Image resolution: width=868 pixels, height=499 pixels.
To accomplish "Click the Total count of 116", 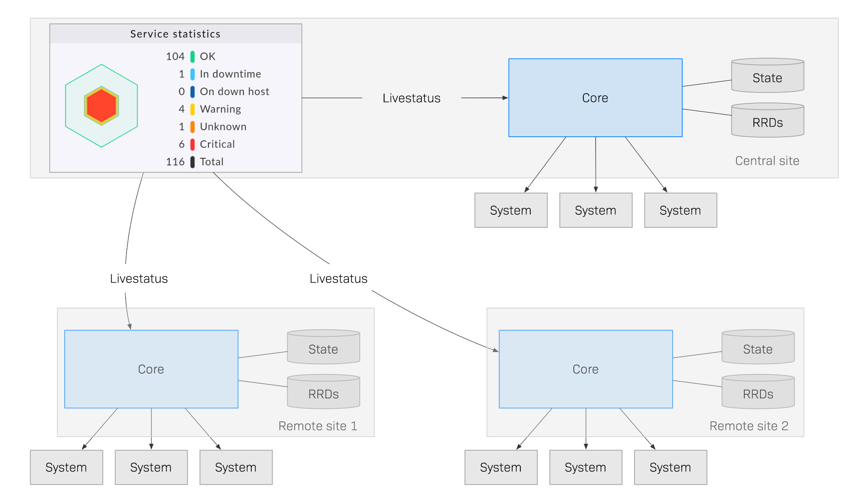I will coord(175,161).
